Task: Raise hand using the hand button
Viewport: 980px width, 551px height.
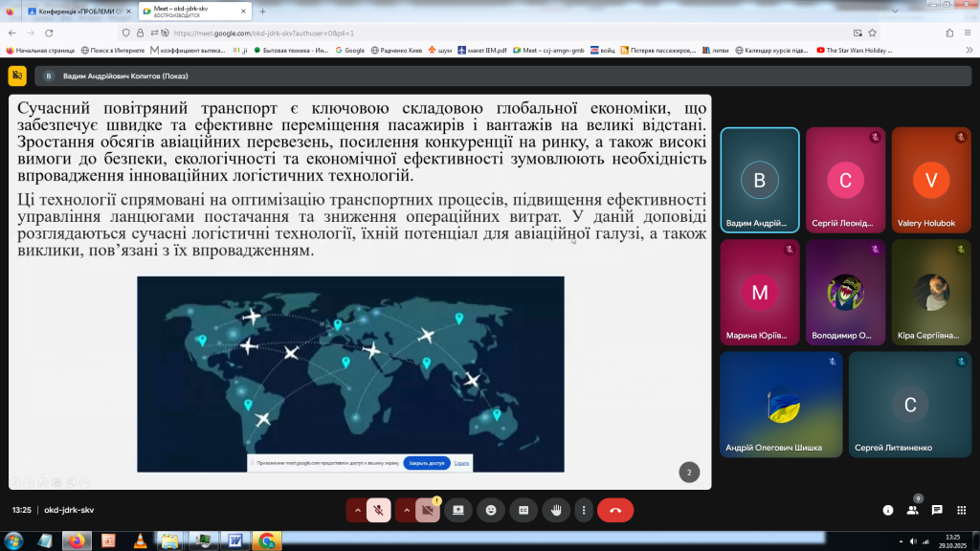Action: click(555, 510)
